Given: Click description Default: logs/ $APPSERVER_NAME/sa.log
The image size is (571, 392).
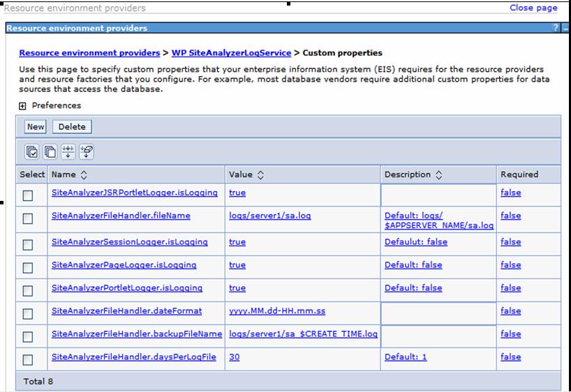Looking at the screenshot, I should [x=439, y=220].
